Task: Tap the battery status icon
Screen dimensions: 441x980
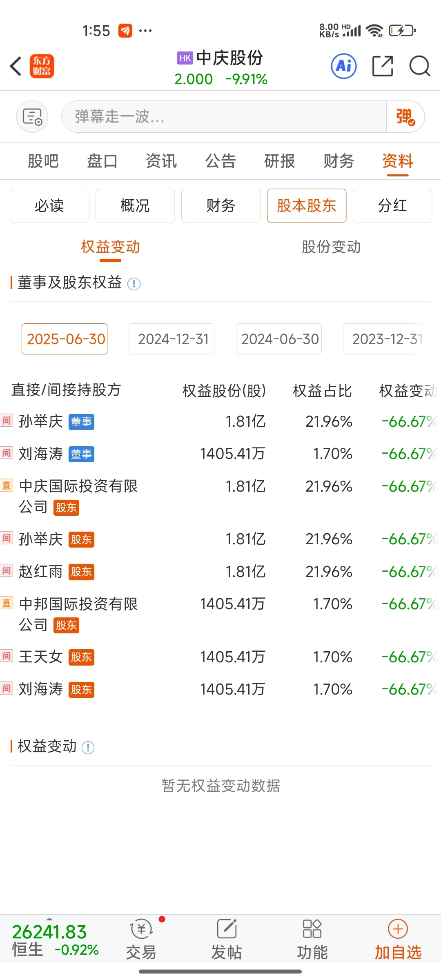Action: click(402, 31)
